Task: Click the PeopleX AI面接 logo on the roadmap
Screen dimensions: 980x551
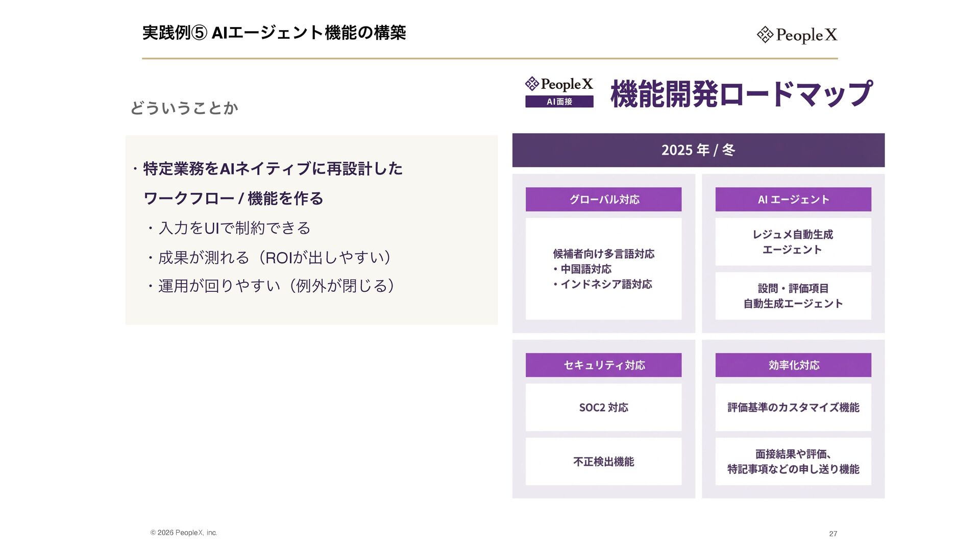Action: 559,84
